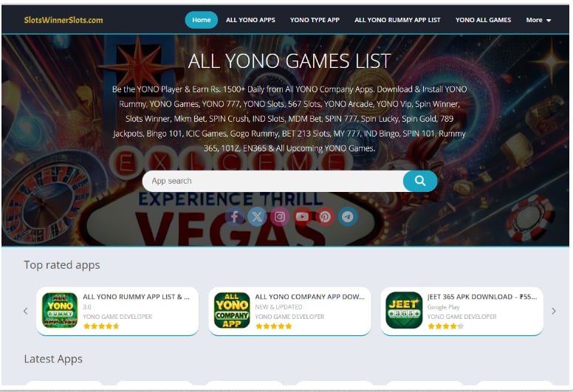573x392 pixels.
Task: Open the Pinterest social icon
Action: (325, 216)
